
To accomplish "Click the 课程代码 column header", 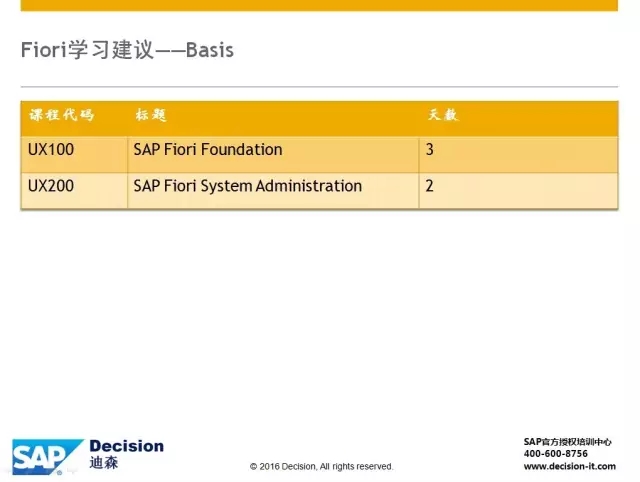I will [x=62, y=115].
